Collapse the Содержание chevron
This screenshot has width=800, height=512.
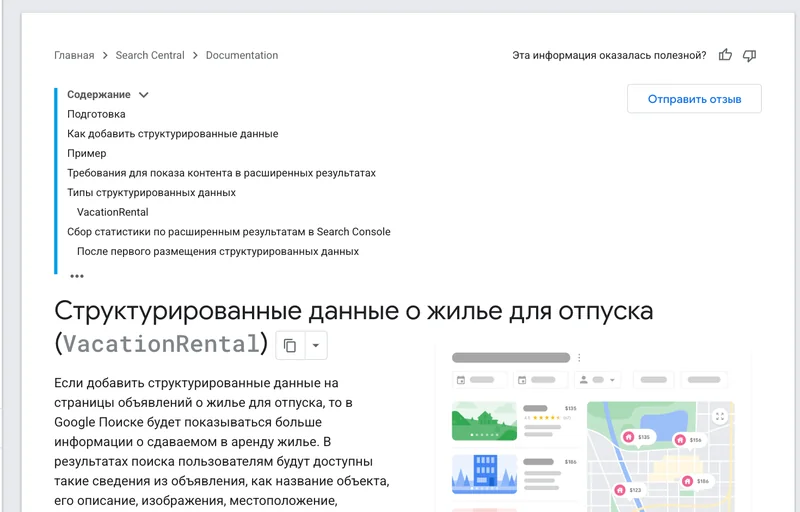[143, 95]
